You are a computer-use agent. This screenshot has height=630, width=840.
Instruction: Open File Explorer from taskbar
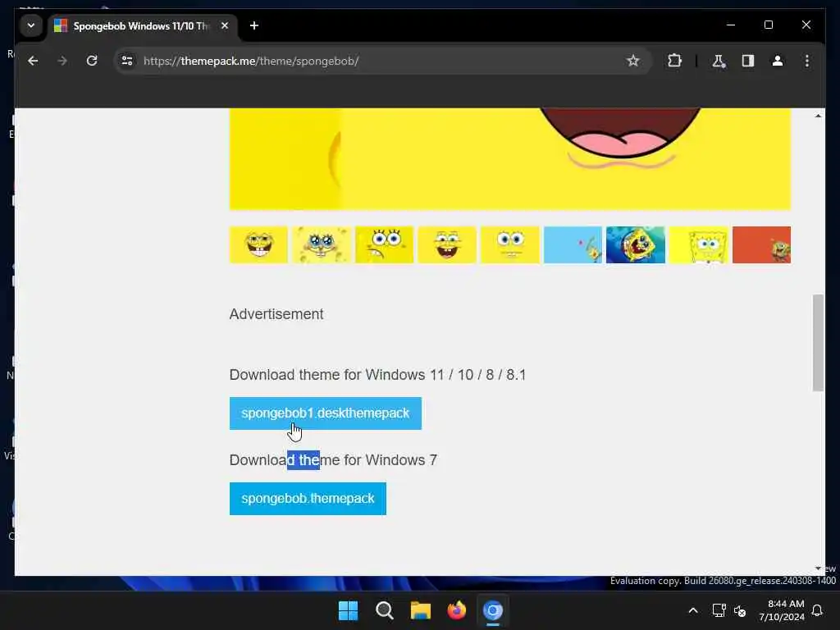(421, 610)
